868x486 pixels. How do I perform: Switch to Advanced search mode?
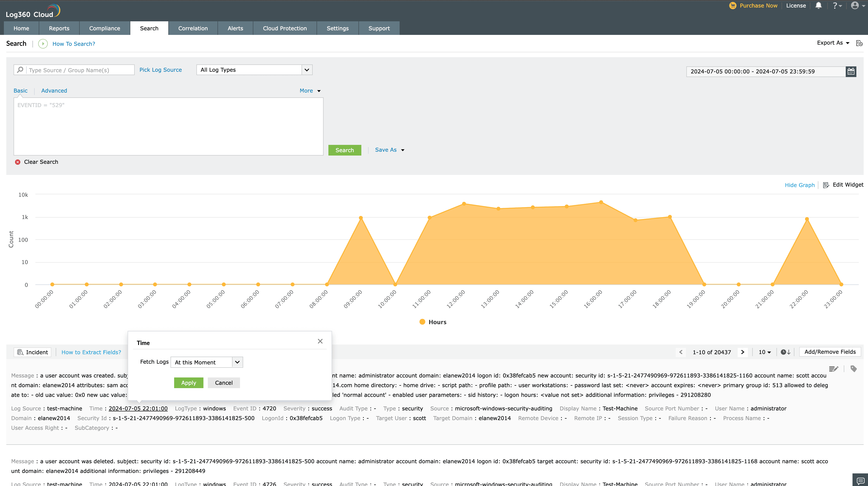tap(54, 91)
